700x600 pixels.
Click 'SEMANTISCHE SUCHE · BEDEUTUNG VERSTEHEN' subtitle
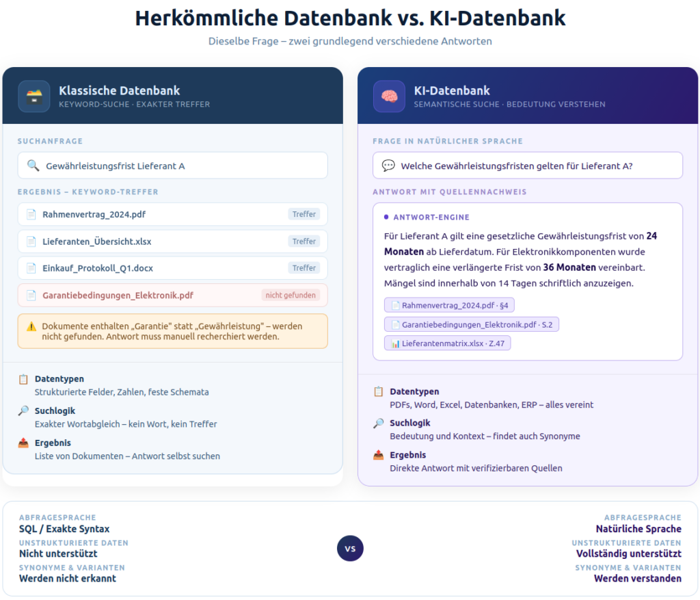[510, 105]
